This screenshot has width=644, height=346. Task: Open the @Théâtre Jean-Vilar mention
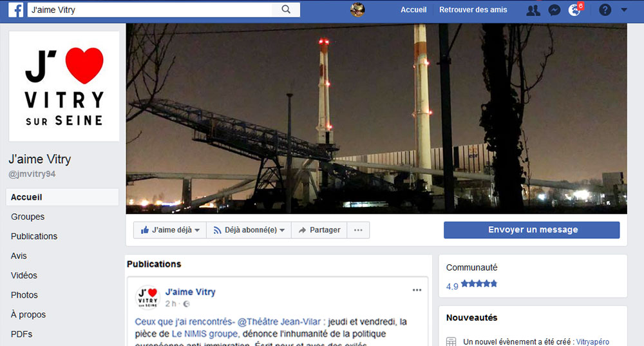coord(279,322)
